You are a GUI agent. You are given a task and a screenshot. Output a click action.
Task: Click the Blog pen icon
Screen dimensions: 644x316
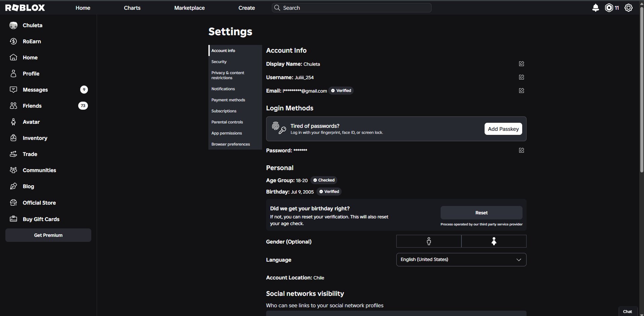click(13, 187)
